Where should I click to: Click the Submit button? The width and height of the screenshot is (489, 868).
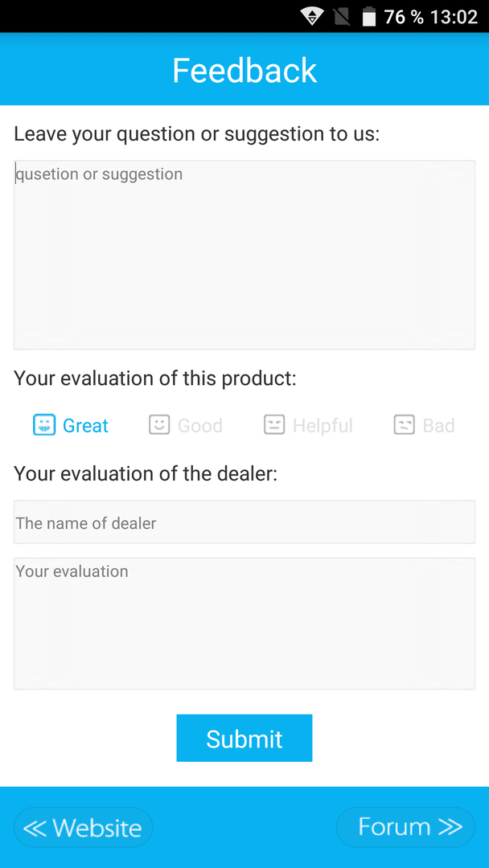[x=244, y=738]
